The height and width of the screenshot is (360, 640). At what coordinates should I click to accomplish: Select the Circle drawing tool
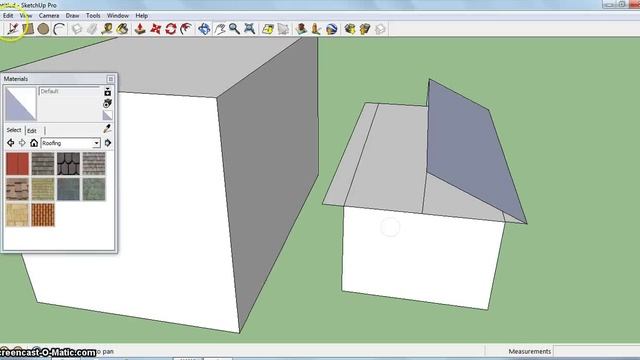pos(43,29)
